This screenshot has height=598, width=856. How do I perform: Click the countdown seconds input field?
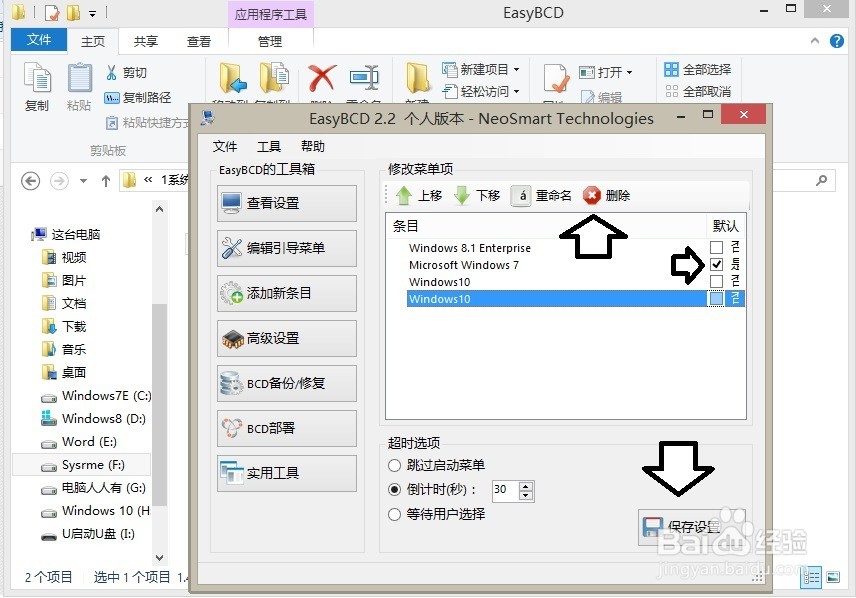(505, 490)
